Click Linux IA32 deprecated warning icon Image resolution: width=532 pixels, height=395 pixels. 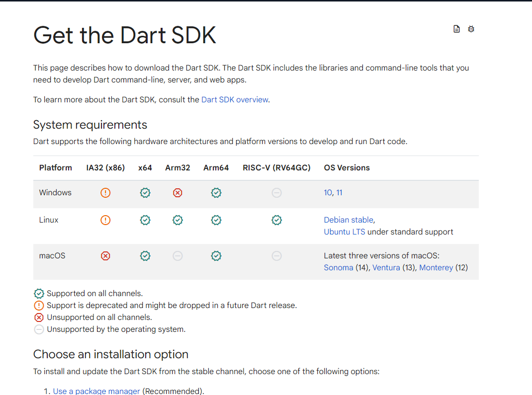point(105,220)
